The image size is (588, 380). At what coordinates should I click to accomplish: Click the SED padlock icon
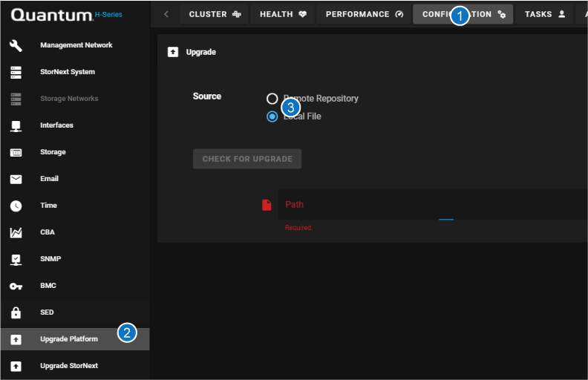pyautogui.click(x=16, y=312)
